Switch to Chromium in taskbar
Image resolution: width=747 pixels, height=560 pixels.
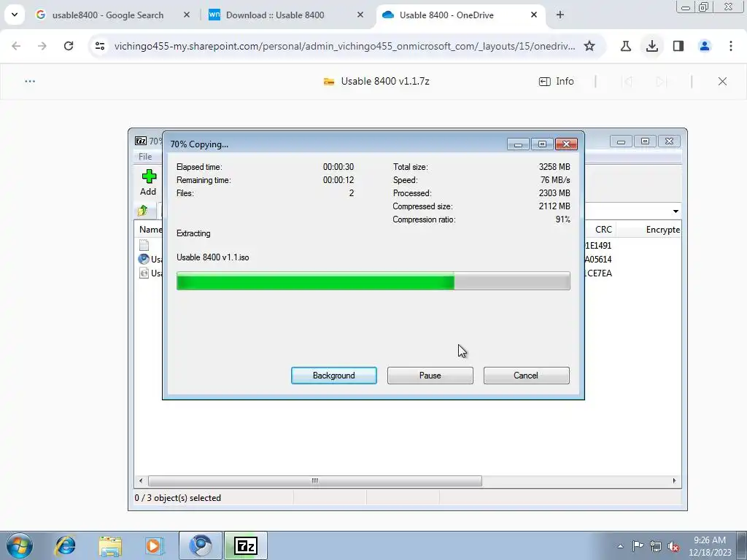pos(201,545)
